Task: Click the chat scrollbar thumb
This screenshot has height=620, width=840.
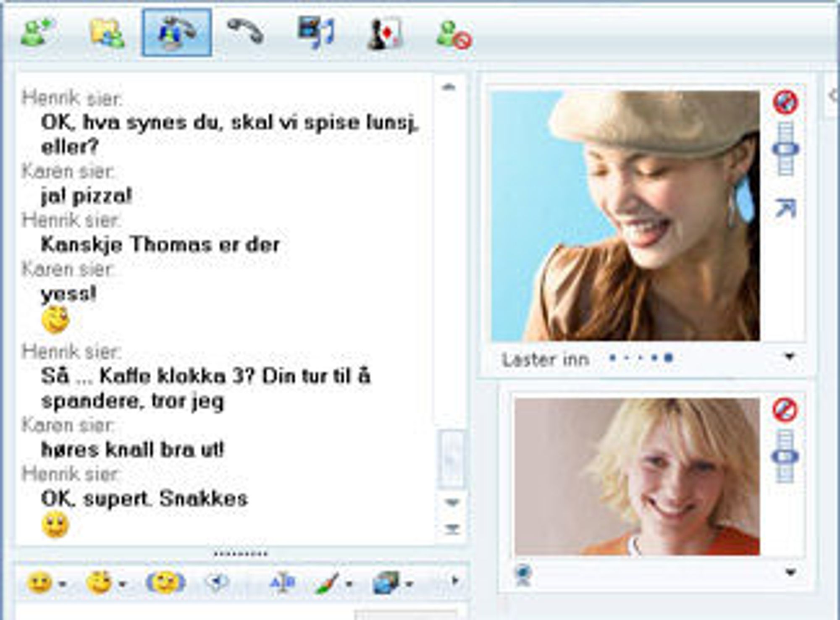Action: (x=451, y=459)
